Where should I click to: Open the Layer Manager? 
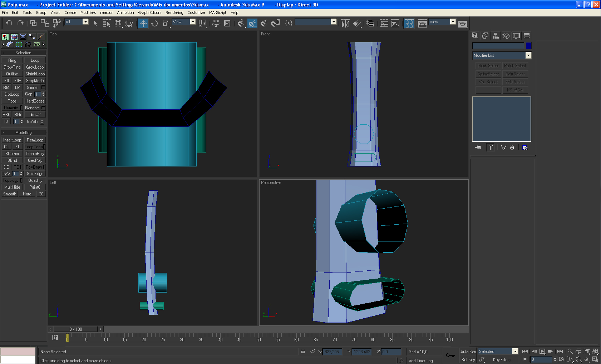point(370,24)
